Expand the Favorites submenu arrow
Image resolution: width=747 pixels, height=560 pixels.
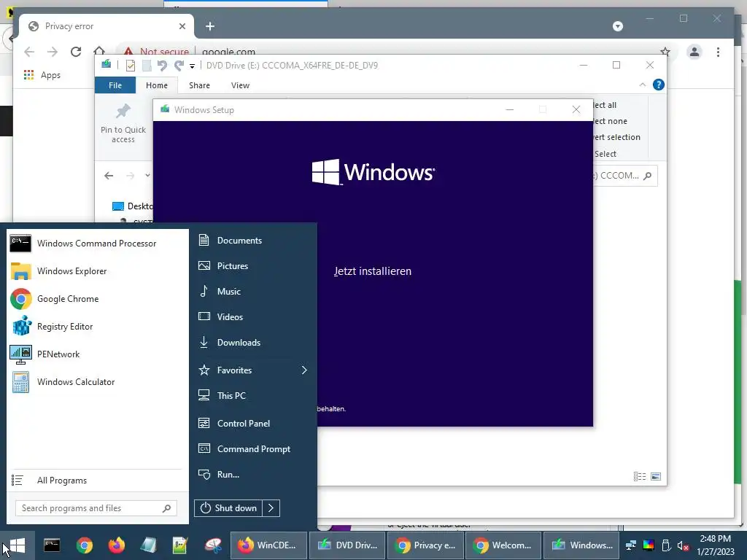coord(304,370)
